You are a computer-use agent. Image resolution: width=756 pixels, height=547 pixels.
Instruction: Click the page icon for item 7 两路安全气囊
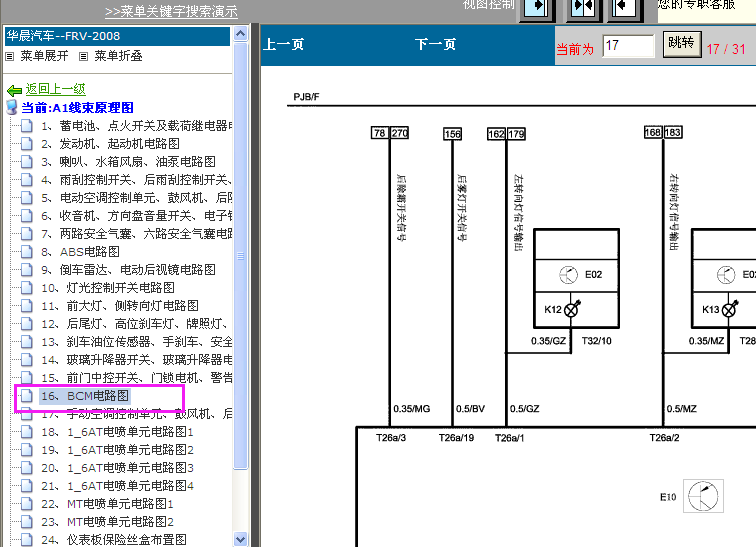coord(27,234)
